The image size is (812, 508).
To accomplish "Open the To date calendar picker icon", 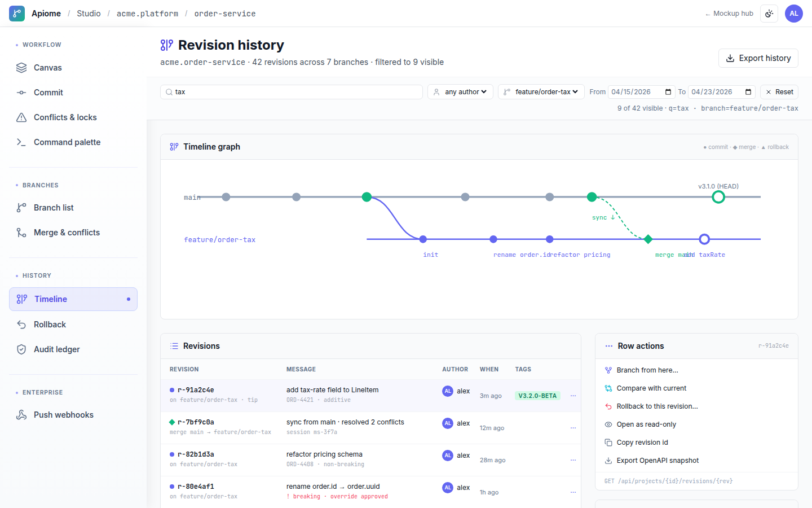I will pos(748,92).
